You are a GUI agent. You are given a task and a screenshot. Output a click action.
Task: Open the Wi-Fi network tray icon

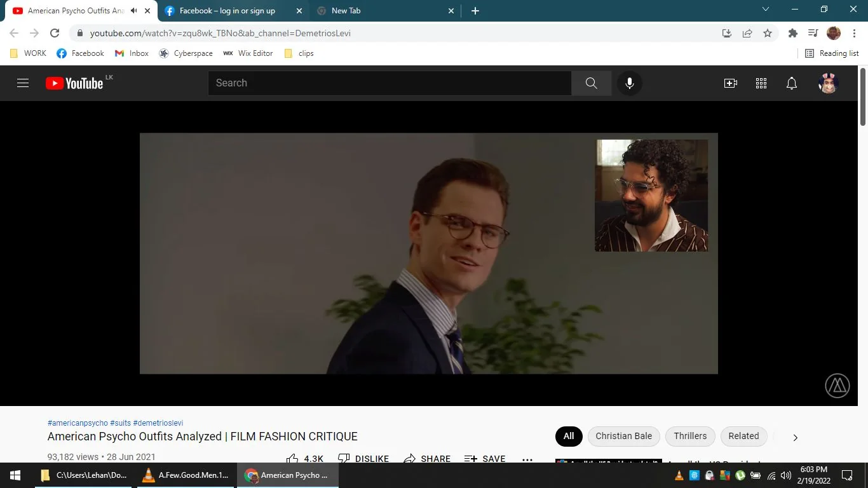[771, 475]
